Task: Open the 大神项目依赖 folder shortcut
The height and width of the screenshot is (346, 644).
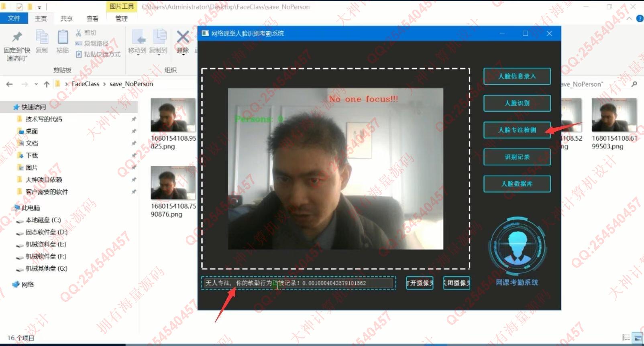Action: pos(43,179)
